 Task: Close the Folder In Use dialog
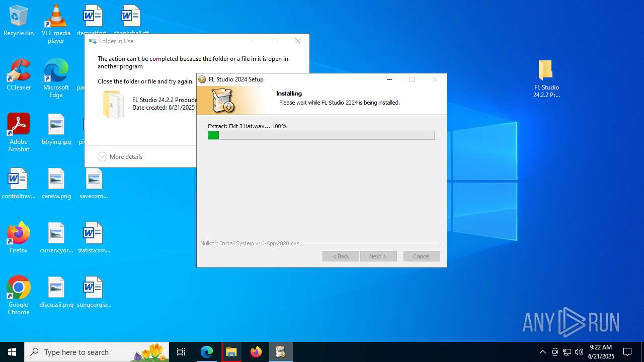tap(298, 41)
